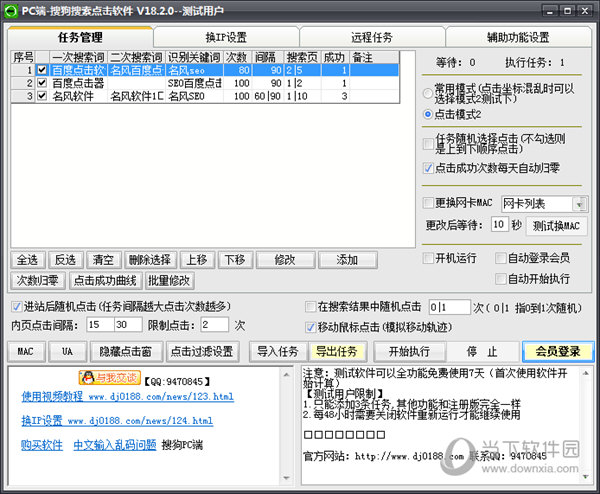The height and width of the screenshot is (494, 600).
Task: Click the 添加 button
Action: [x=347, y=260]
